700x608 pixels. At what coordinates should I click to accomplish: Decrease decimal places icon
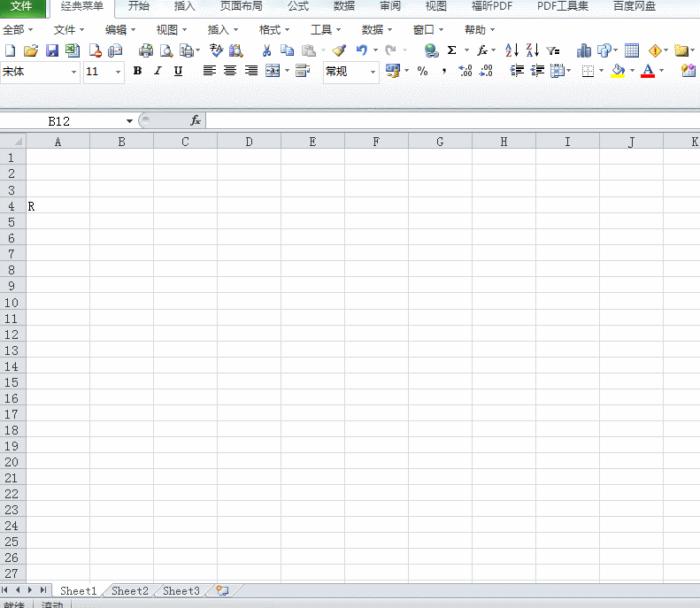pos(486,71)
